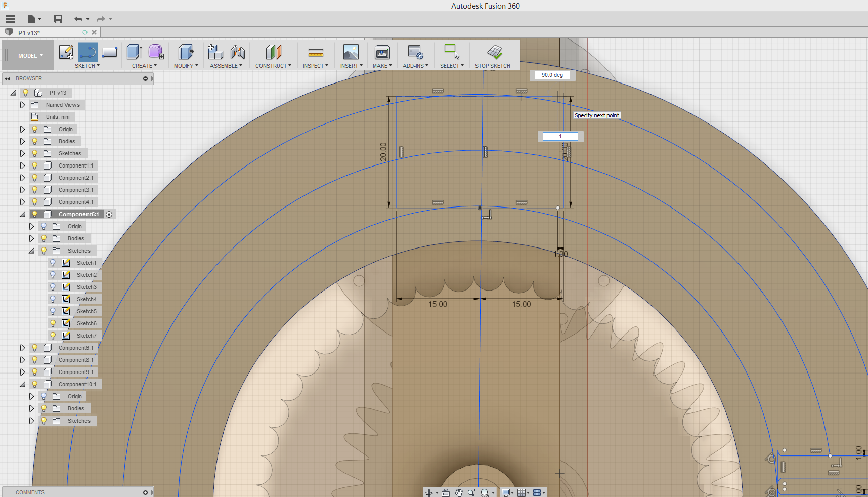Expand Component4:1 tree node
868x497 pixels.
[22, 202]
